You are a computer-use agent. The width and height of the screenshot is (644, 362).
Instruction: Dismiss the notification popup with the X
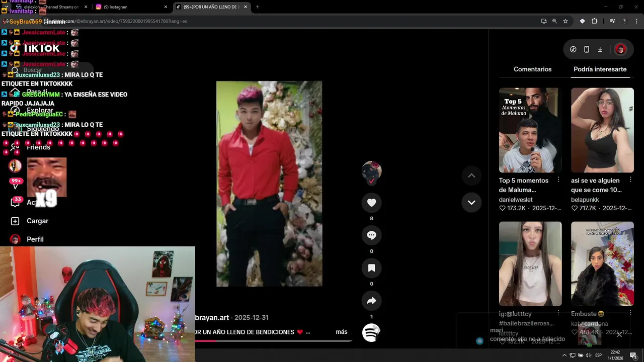point(619,334)
